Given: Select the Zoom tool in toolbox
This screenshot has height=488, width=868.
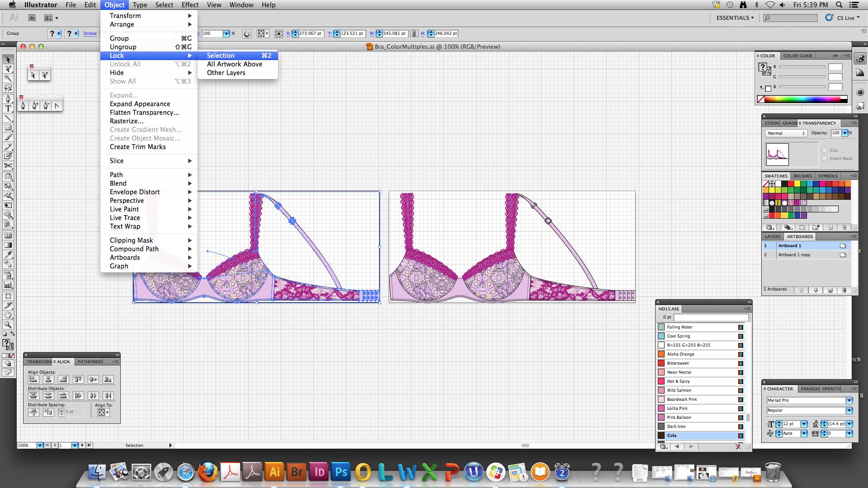Looking at the screenshot, I should [8, 324].
